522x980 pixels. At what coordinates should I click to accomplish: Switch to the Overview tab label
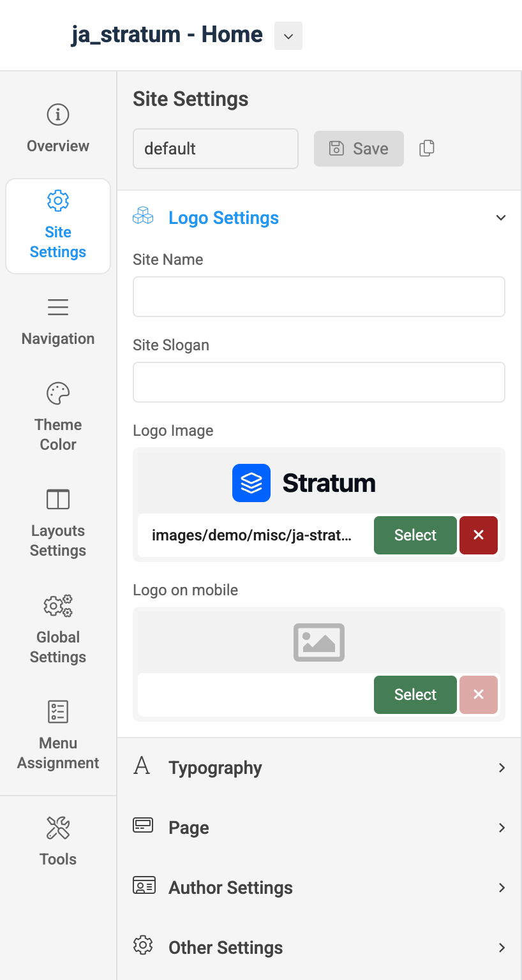click(58, 146)
